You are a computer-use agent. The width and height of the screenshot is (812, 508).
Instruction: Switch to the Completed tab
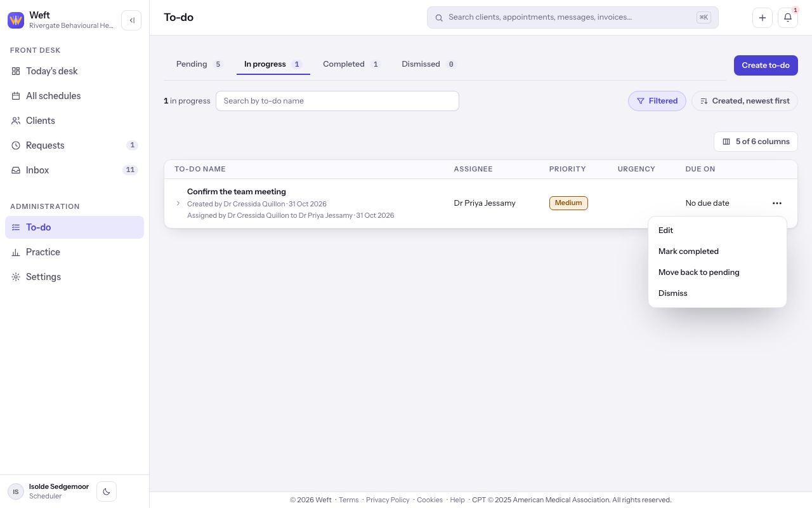tap(351, 64)
